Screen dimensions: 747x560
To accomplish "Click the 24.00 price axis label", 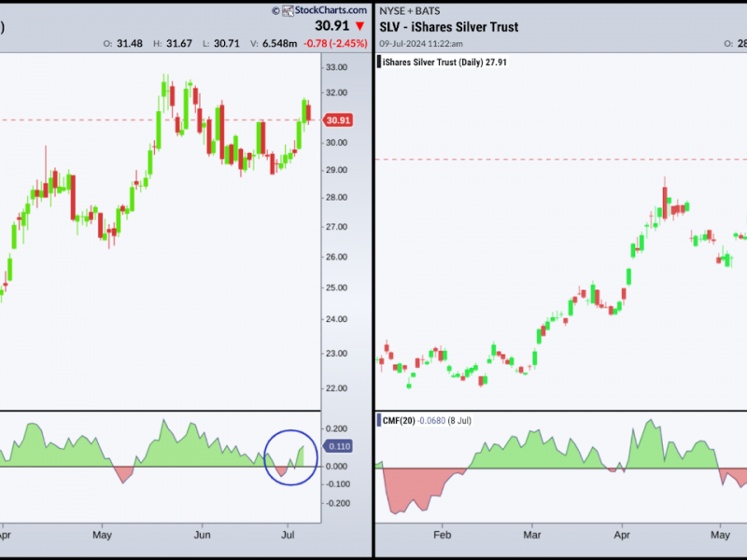I will point(336,319).
